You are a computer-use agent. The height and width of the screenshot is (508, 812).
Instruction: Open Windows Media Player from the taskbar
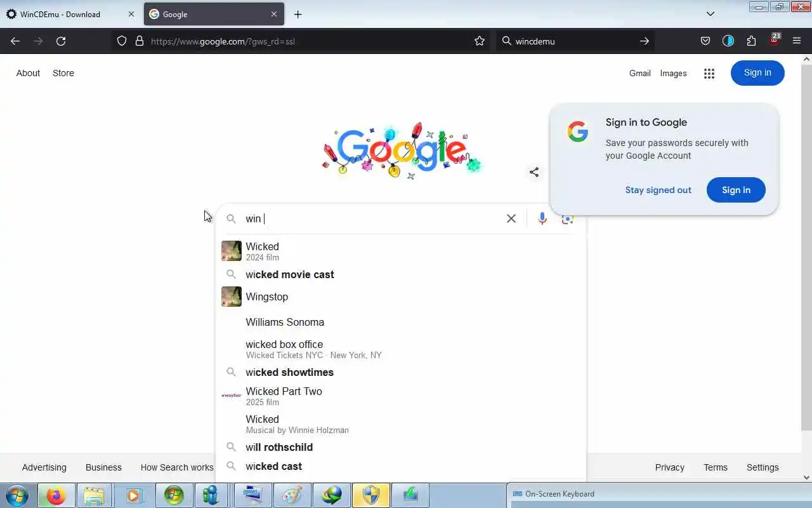[x=133, y=495]
